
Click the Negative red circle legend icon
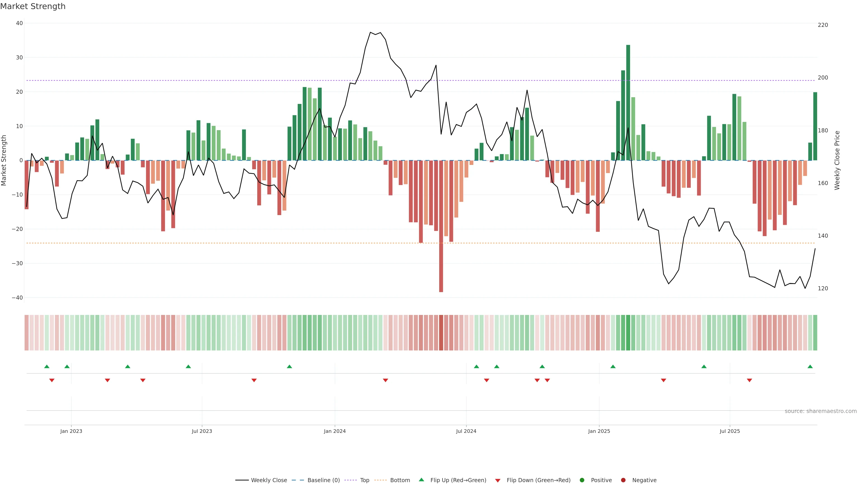point(623,480)
